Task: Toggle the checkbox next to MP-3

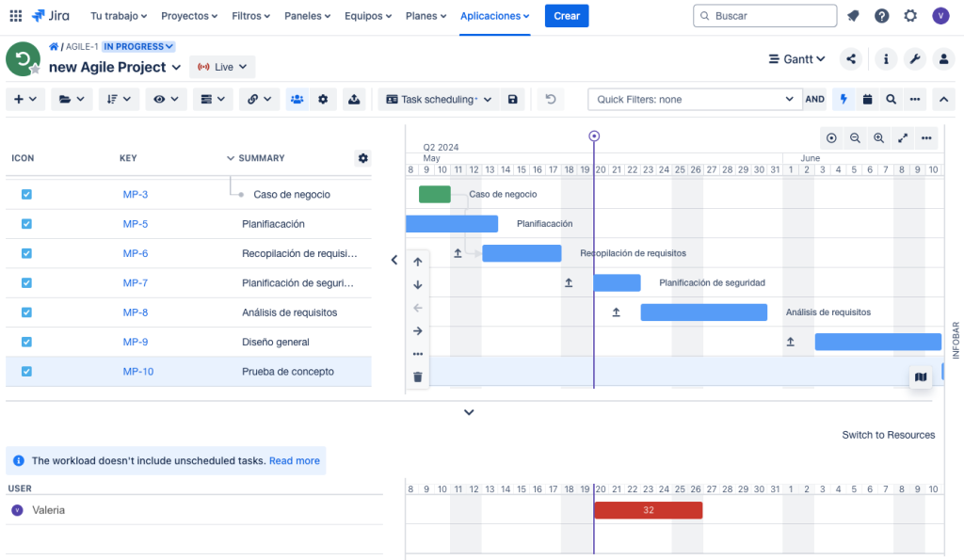Action: tap(26, 194)
